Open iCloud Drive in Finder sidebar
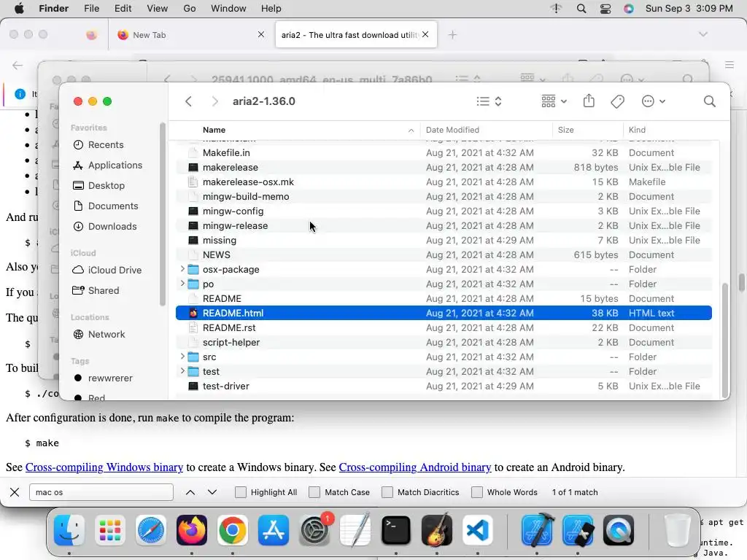The width and height of the screenshot is (747, 560). [x=113, y=270]
